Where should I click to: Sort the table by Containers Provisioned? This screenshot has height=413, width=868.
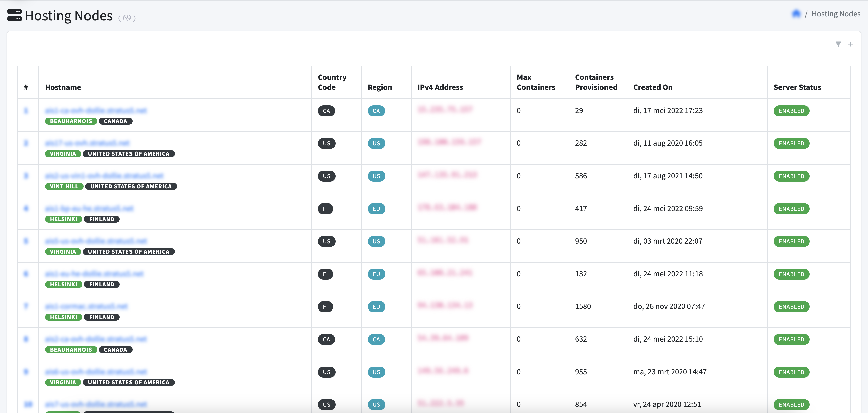pos(596,82)
